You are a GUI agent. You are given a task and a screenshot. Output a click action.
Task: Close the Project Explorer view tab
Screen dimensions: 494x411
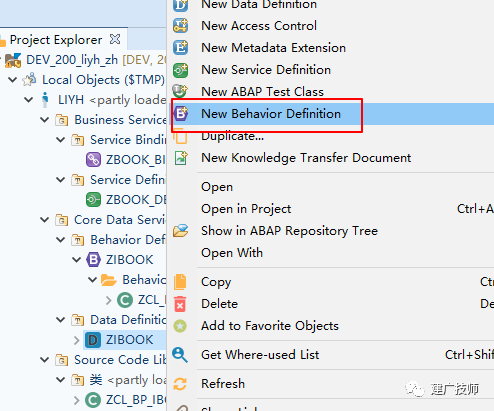[x=115, y=39]
